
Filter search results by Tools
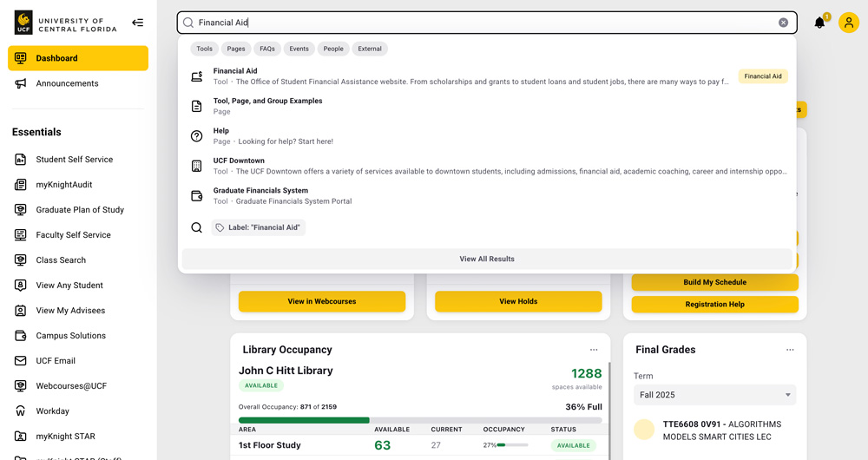(204, 49)
